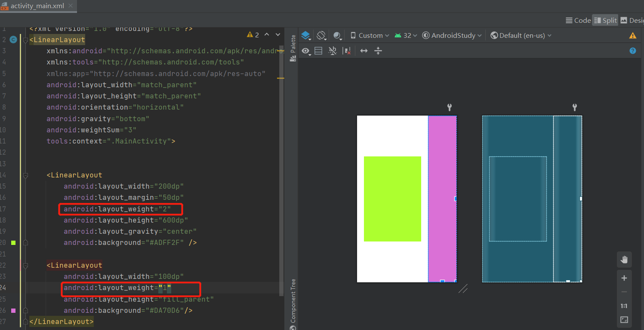Click the green #ADFF2F gutter color swatch

13,243
